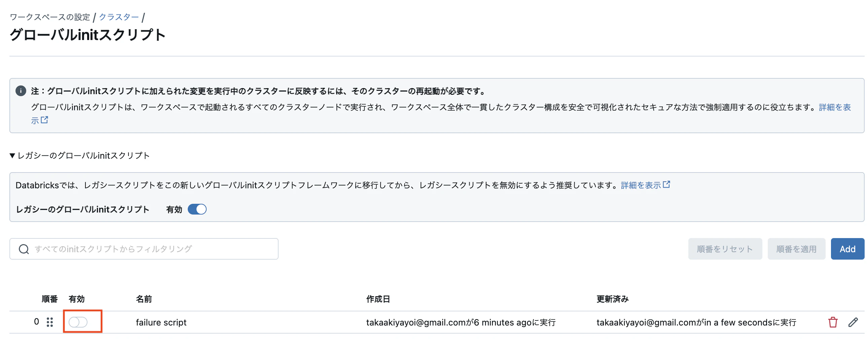The height and width of the screenshot is (343, 868).
Task: Delete the failure script with trash icon
Action: pyautogui.click(x=833, y=322)
